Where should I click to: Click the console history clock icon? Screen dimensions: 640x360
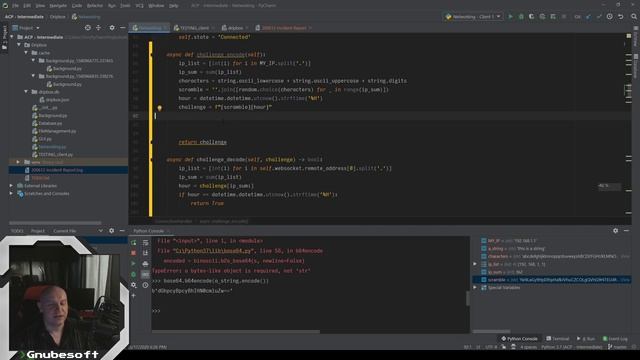(x=145, y=285)
